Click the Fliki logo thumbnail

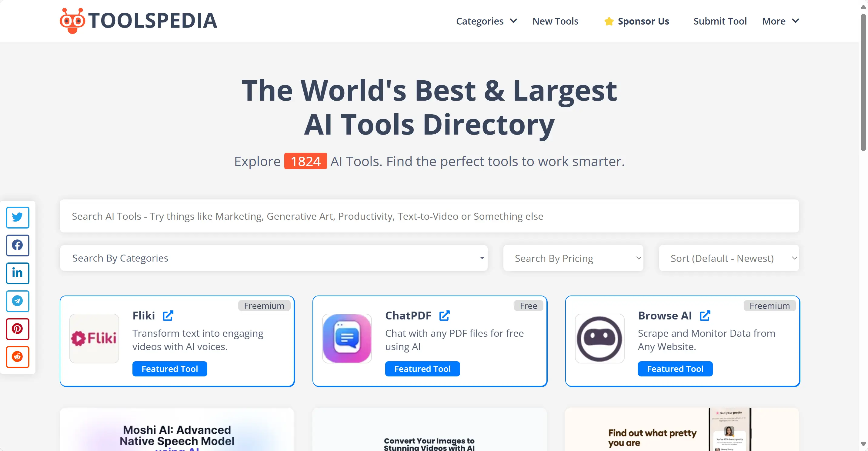tap(94, 339)
